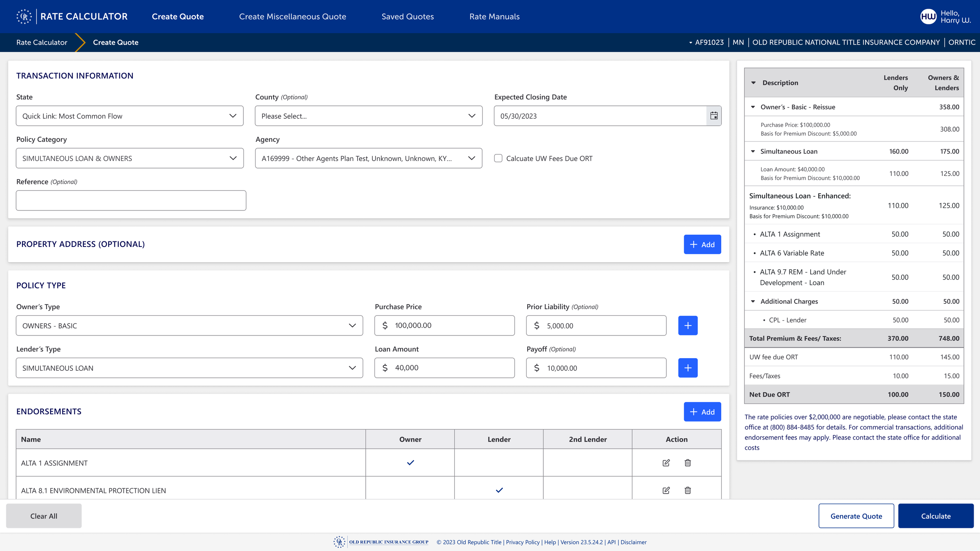980x551 pixels.
Task: Collapse the Simultaneous Loan summary row
Action: [753, 151]
